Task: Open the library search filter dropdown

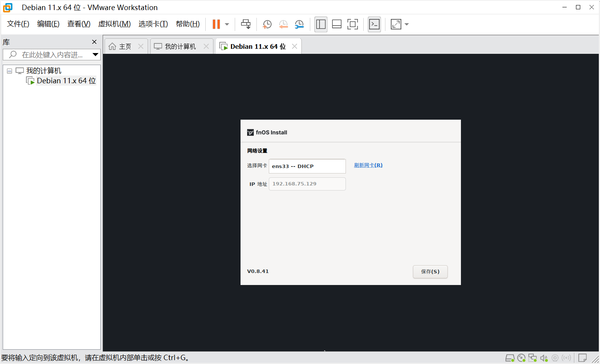Action: click(95, 55)
